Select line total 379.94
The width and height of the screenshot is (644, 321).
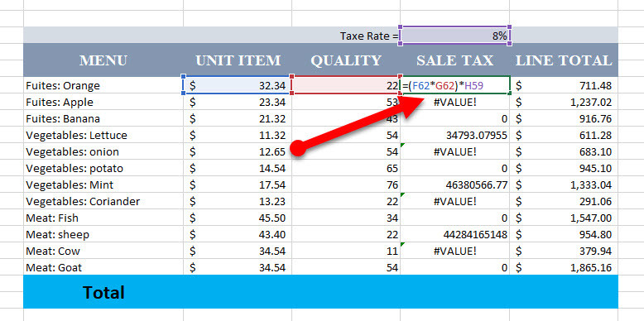[564, 251]
